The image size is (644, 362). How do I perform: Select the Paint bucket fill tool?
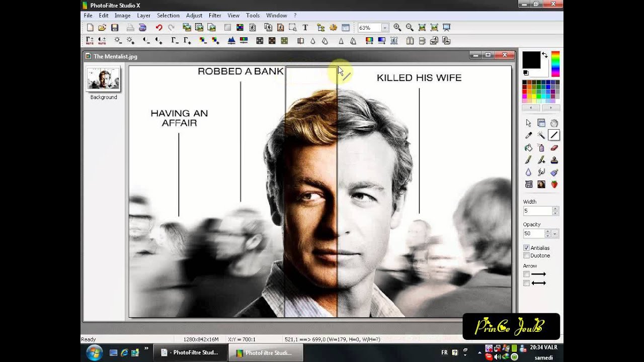[528, 148]
